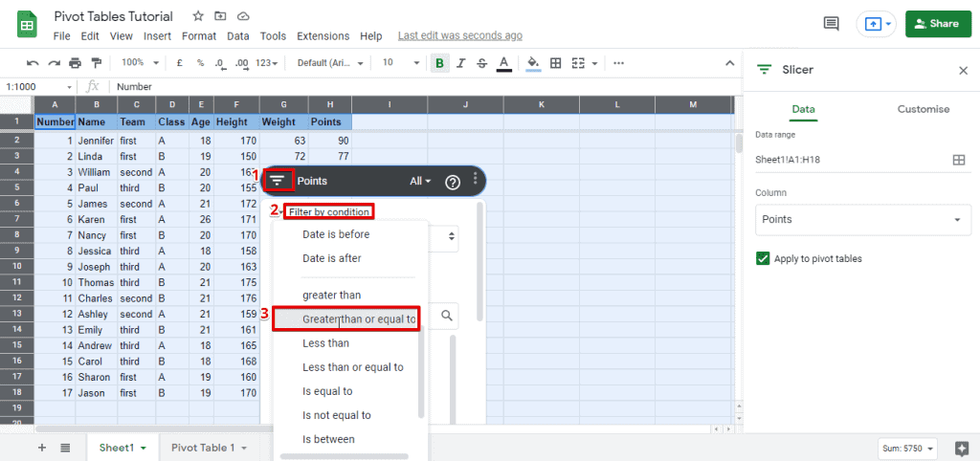Show more toolbar options (three dots)
Screen dimensions: 980x461
(619, 63)
